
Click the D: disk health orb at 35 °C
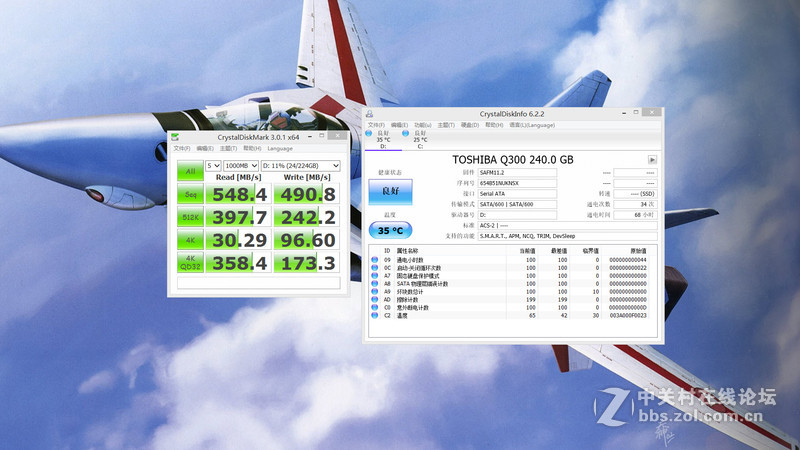click(368, 134)
